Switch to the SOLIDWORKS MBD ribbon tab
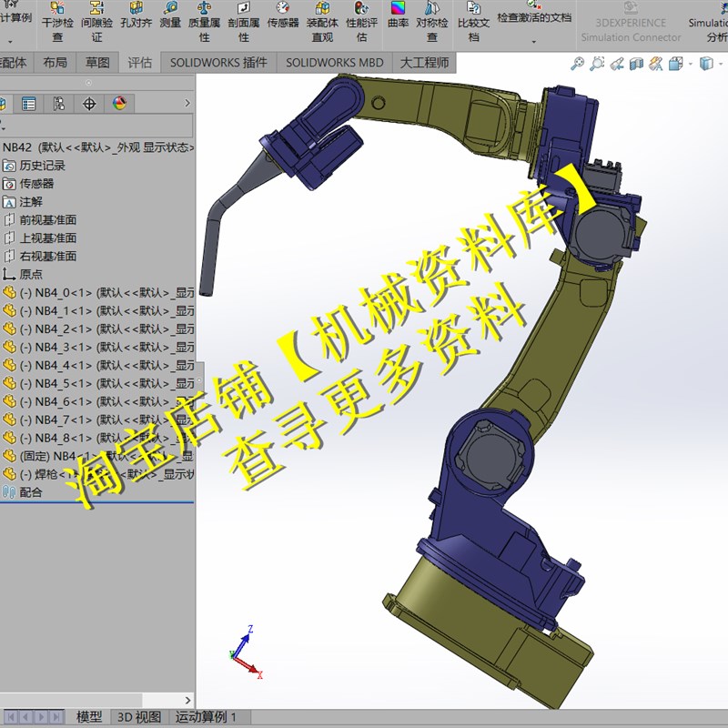This screenshot has height=728, width=728. click(x=335, y=63)
